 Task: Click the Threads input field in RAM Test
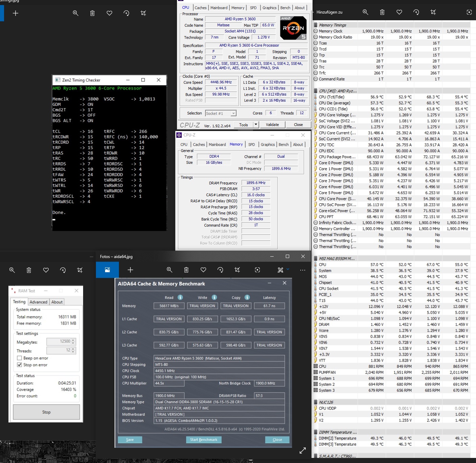click(x=59, y=350)
